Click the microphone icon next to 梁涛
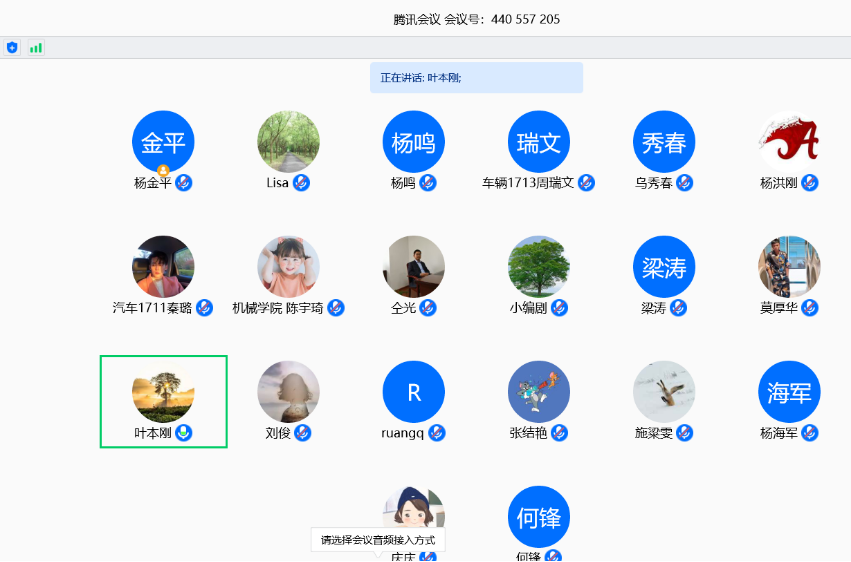This screenshot has height=562, width=851. pos(678,308)
